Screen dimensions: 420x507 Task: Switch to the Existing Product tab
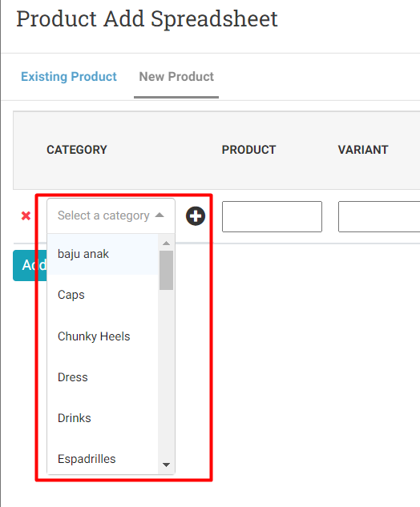[69, 77]
